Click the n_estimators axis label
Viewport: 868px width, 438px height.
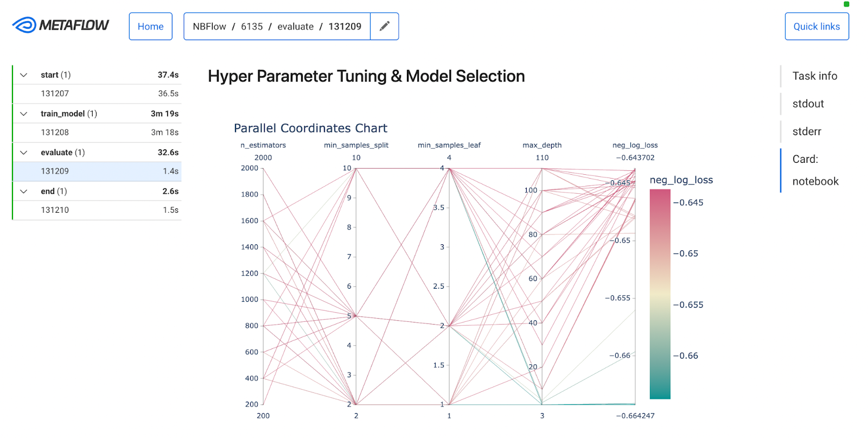pyautogui.click(x=263, y=145)
